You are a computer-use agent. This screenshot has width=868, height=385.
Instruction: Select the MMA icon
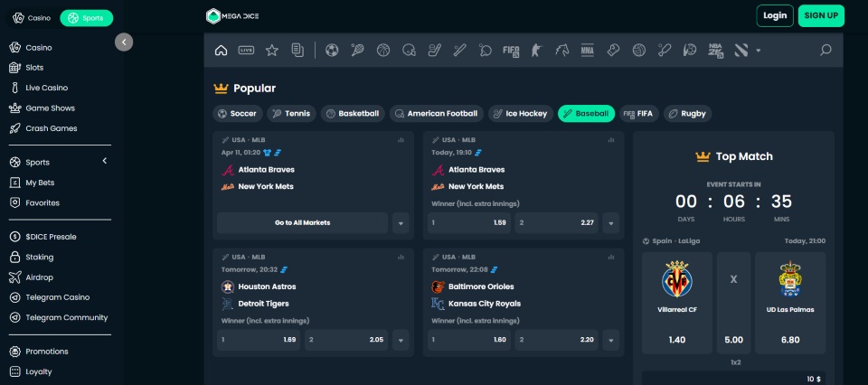588,51
